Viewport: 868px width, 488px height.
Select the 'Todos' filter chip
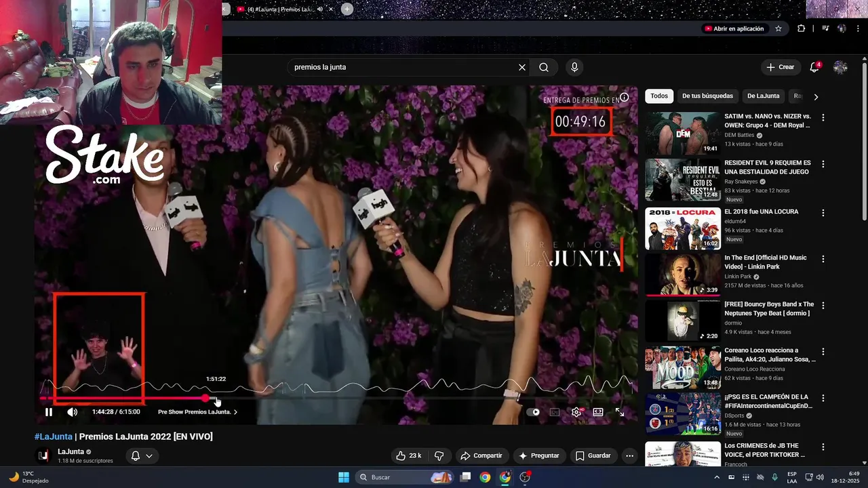pyautogui.click(x=659, y=96)
